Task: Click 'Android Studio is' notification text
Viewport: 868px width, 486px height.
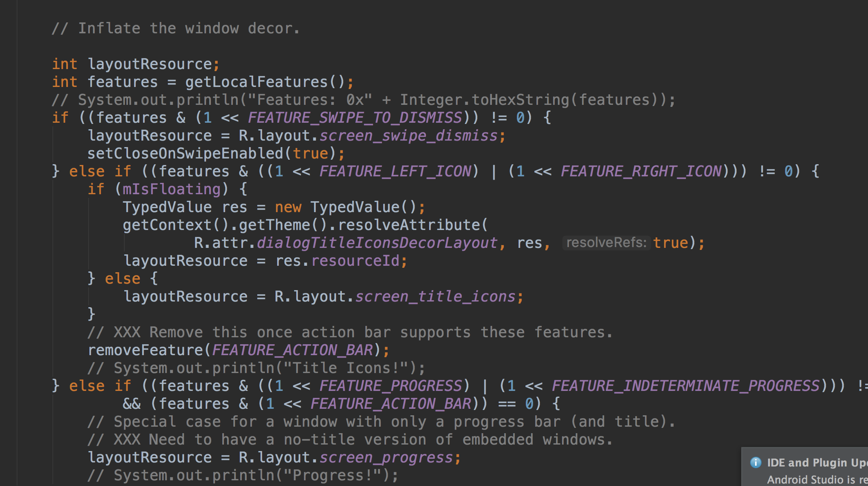Action: coord(811,479)
